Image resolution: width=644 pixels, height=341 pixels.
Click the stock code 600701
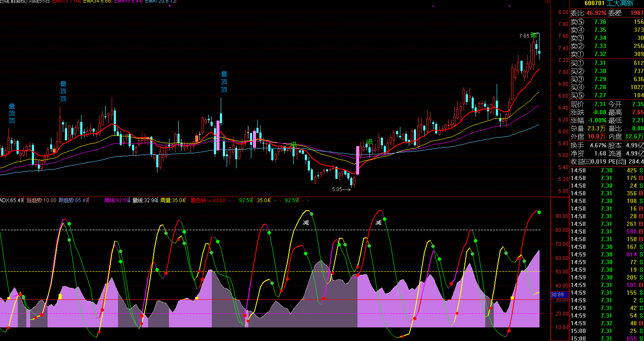(x=594, y=3)
